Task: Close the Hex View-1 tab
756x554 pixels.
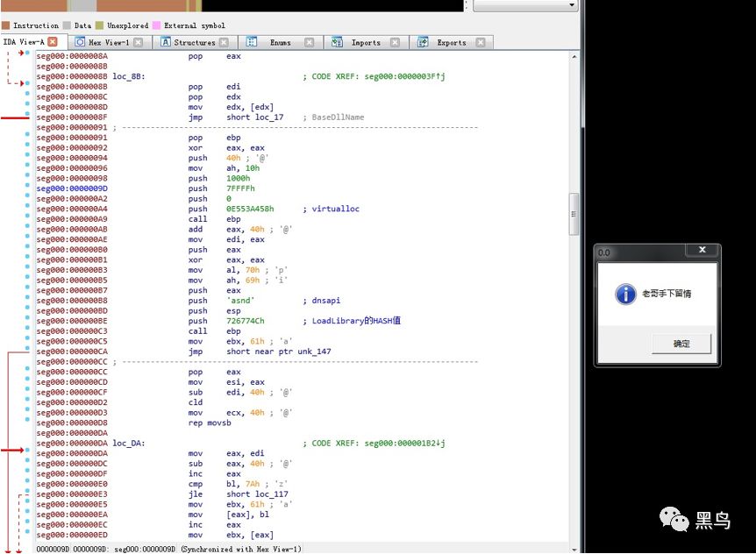Action: 139,42
